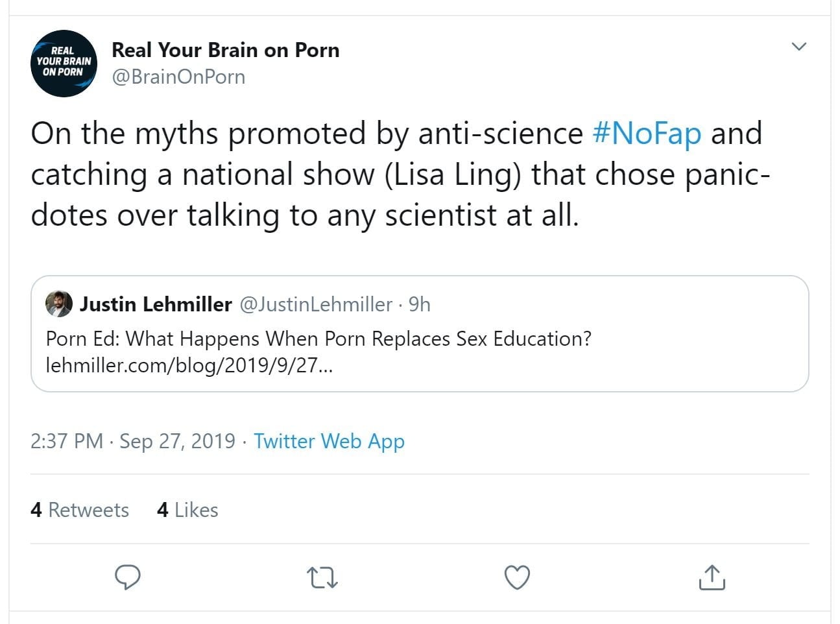View the 4 Retweets list
This screenshot has height=624, width=840.
80,510
